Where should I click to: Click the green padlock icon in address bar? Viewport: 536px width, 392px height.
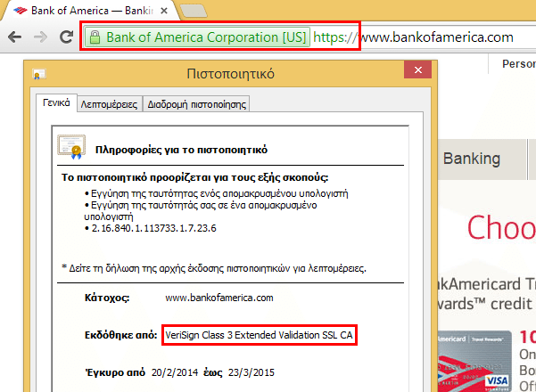tap(95, 37)
